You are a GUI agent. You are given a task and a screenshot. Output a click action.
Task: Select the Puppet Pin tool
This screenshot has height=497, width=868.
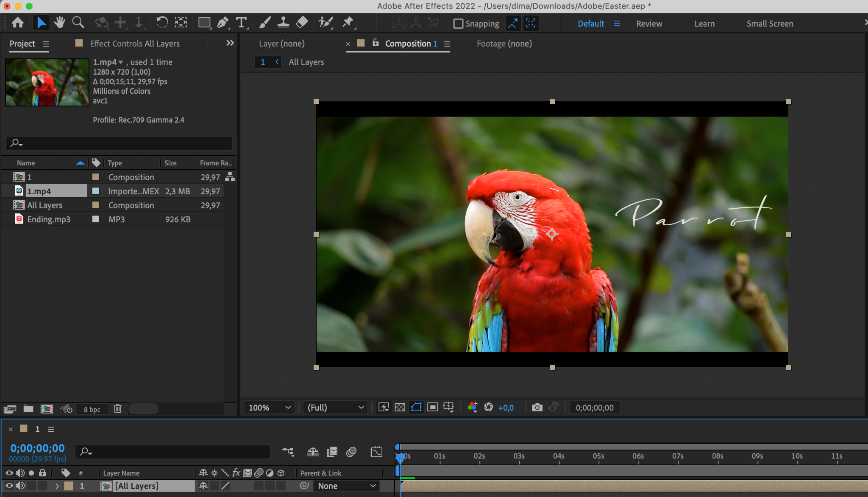point(348,22)
